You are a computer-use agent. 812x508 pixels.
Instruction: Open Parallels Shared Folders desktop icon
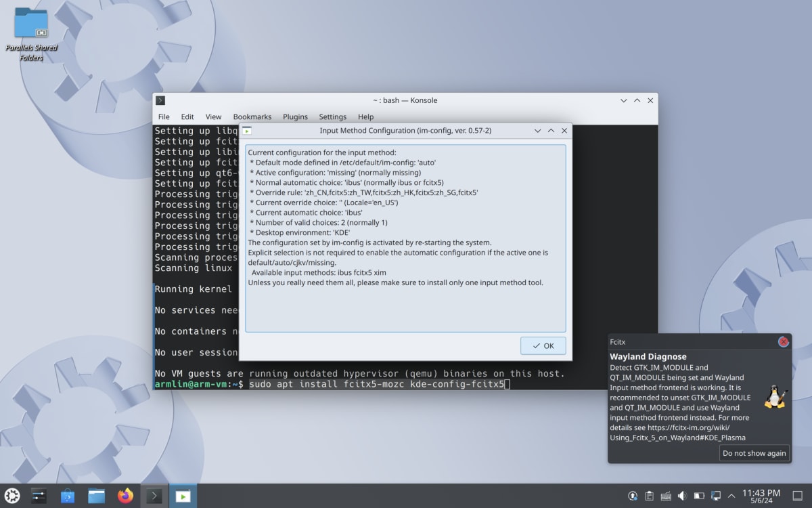[31, 34]
